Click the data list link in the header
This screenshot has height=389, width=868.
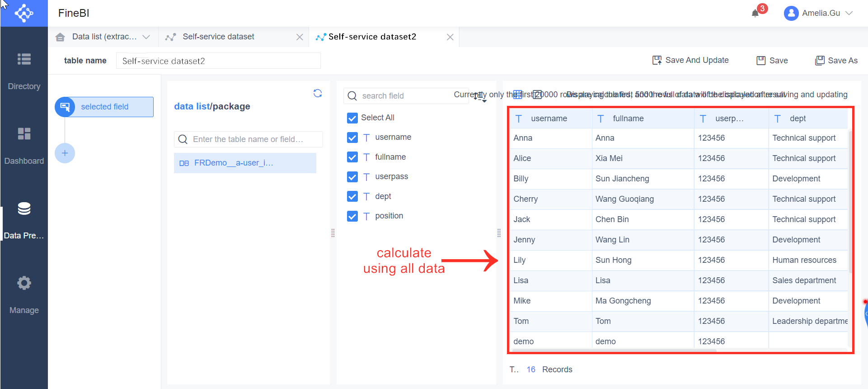(x=192, y=106)
